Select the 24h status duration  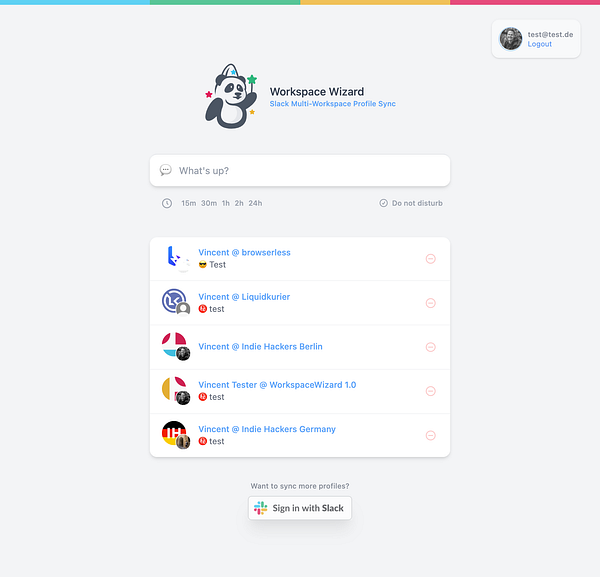tap(255, 203)
